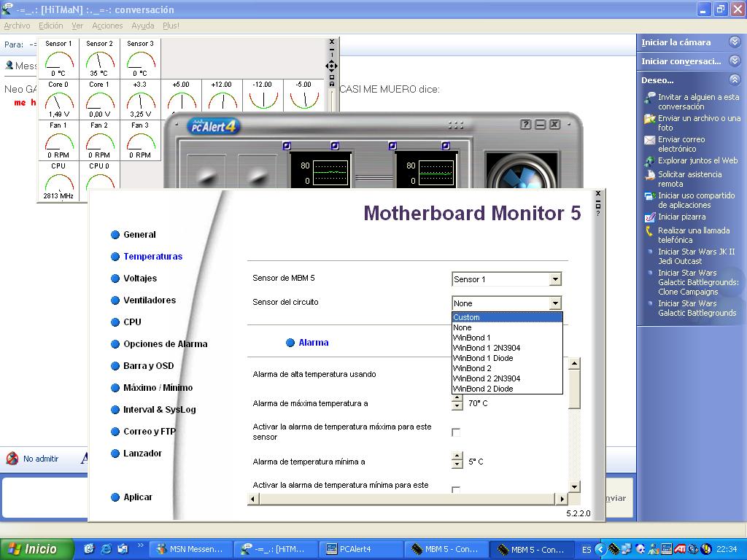Click the Sensor 2 temperature gauge
This screenshot has height=560, width=747.
click(x=99, y=58)
